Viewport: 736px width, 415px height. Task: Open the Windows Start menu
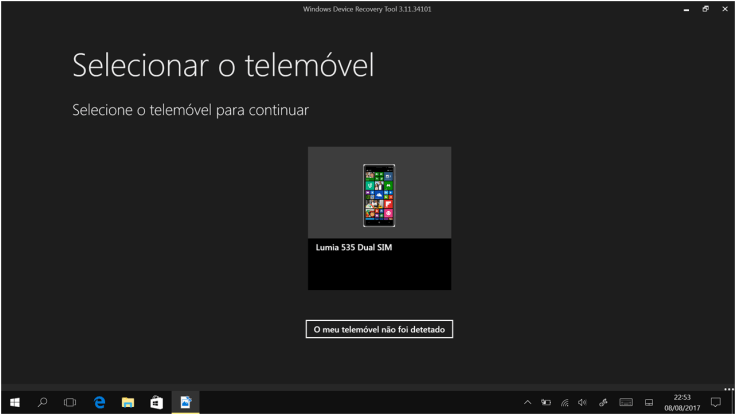click(15, 402)
